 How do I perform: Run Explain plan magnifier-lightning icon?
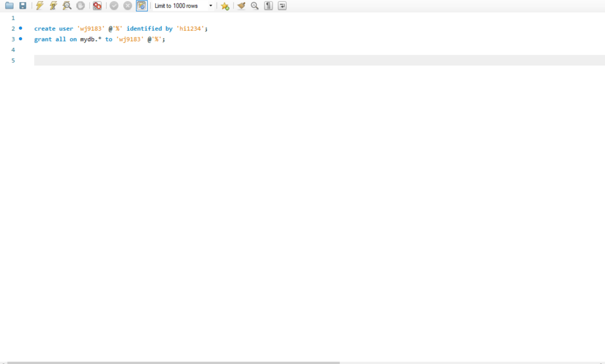67,6
